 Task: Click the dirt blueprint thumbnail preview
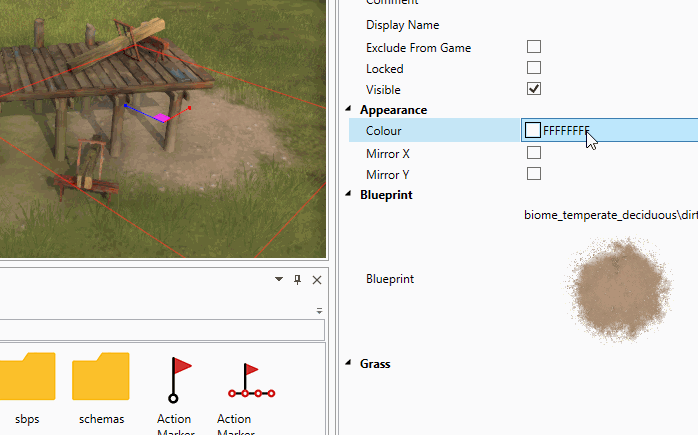620,290
